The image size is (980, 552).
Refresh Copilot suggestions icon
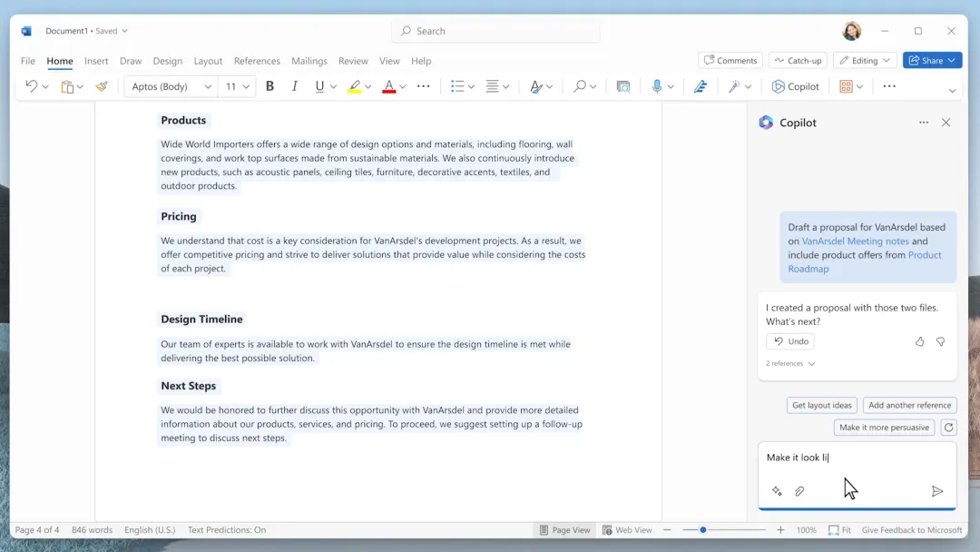coord(948,428)
